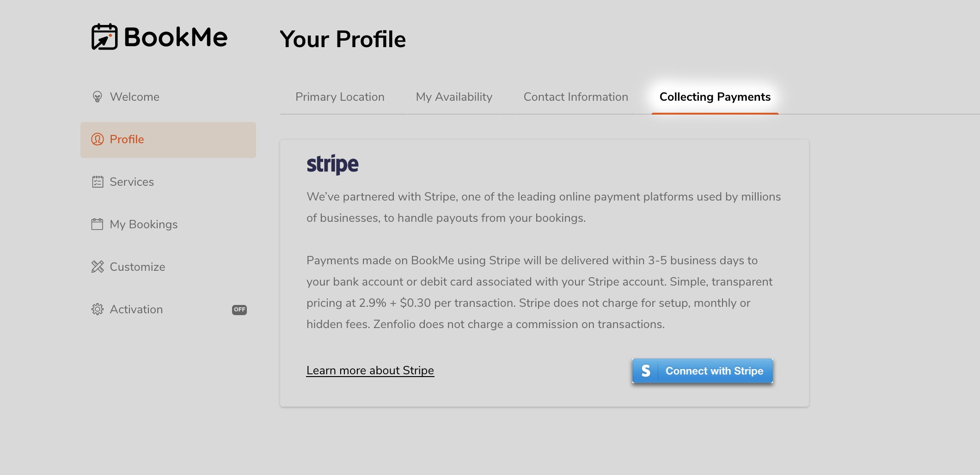
Task: Open the Primary Location tab
Action: click(340, 97)
